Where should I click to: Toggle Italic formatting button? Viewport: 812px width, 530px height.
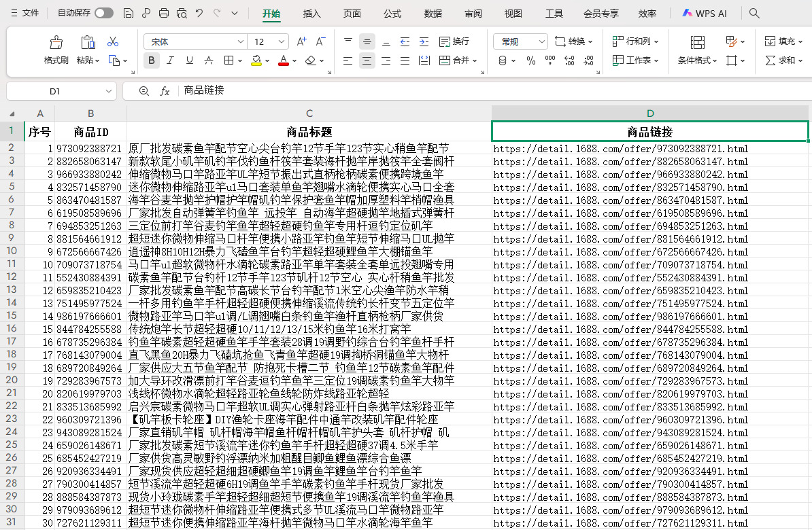coord(170,60)
